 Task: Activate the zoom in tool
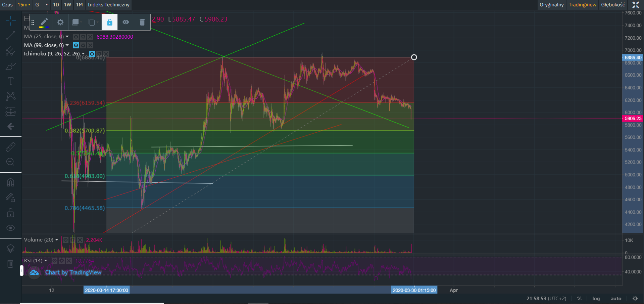pos(10,162)
